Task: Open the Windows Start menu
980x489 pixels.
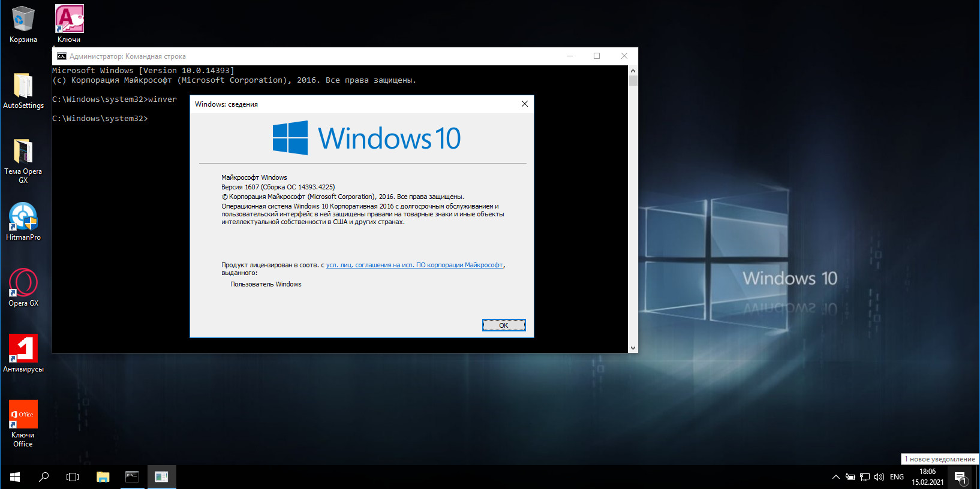Action: [15, 477]
